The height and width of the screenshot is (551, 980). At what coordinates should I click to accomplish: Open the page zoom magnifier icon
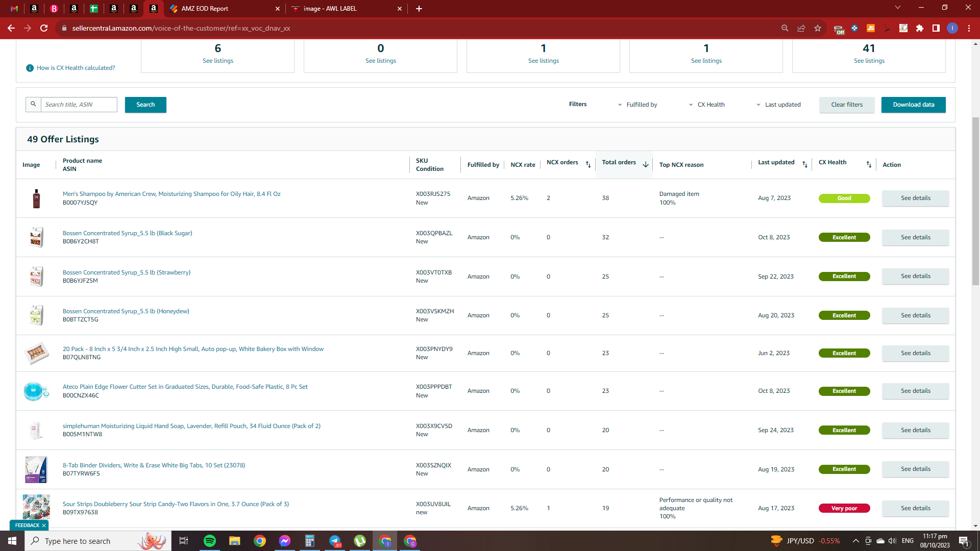[785, 28]
